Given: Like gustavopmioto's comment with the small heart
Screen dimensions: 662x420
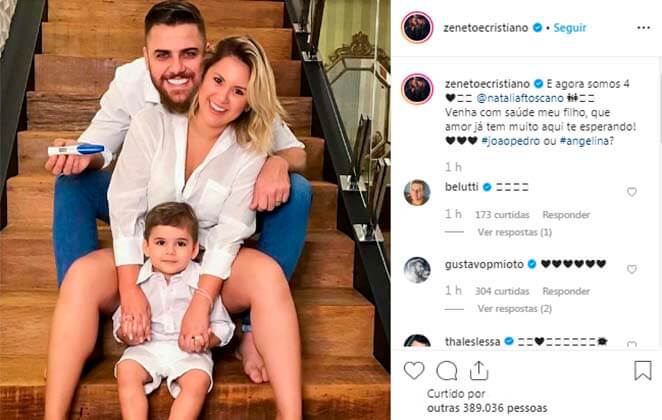Looking at the screenshot, I should (x=632, y=269).
